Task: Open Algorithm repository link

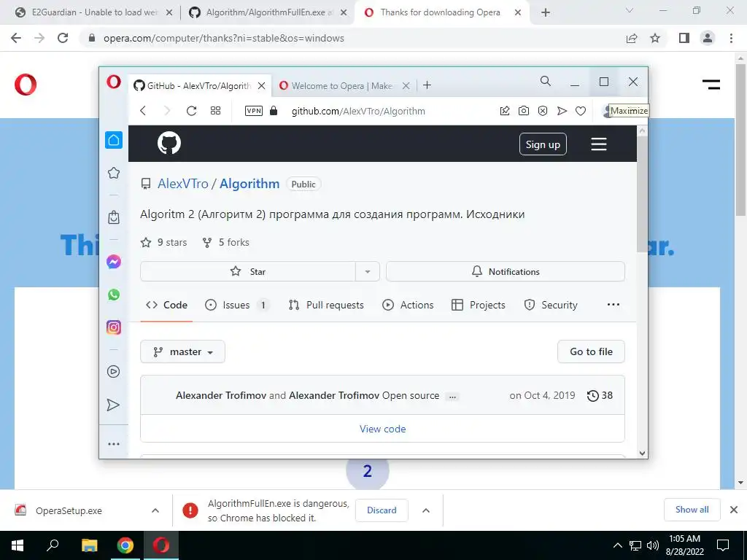Action: tap(249, 184)
